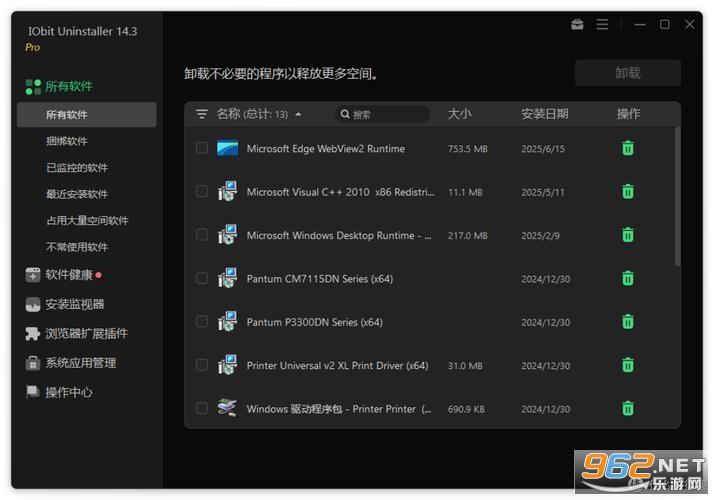This screenshot has width=714, height=500.
Task: Open the hamburger options menu
Action: point(602,24)
